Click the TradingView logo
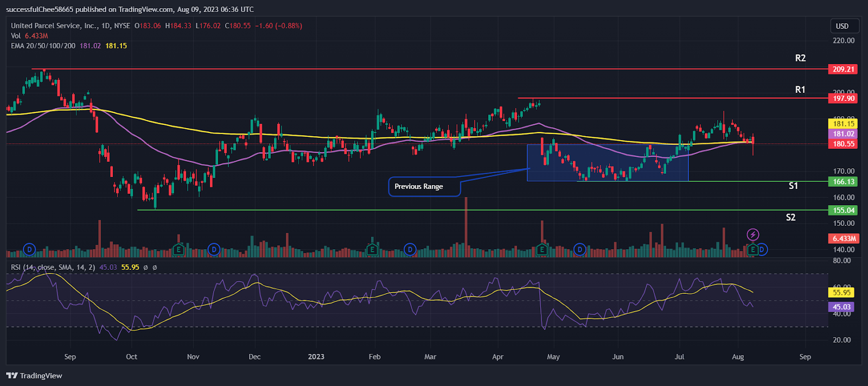This screenshot has width=868, height=386. tap(34, 376)
